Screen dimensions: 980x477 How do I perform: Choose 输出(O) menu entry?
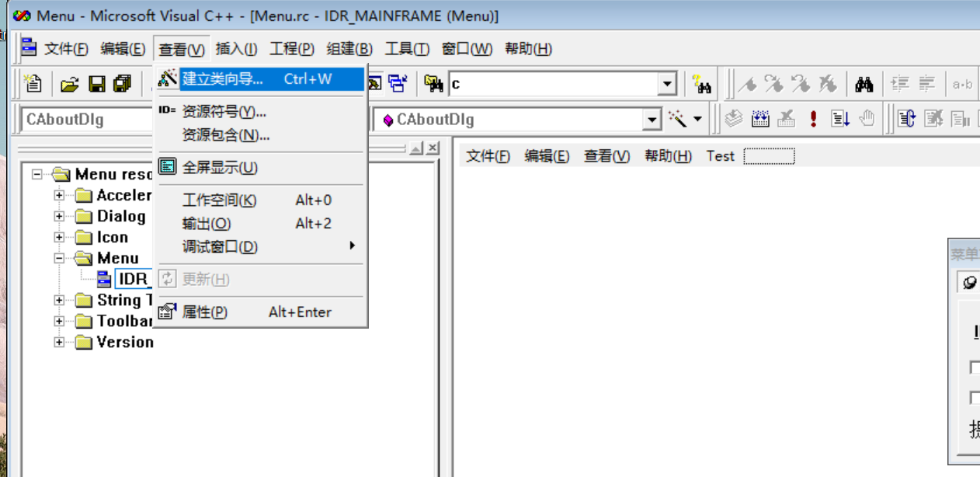[259, 224]
